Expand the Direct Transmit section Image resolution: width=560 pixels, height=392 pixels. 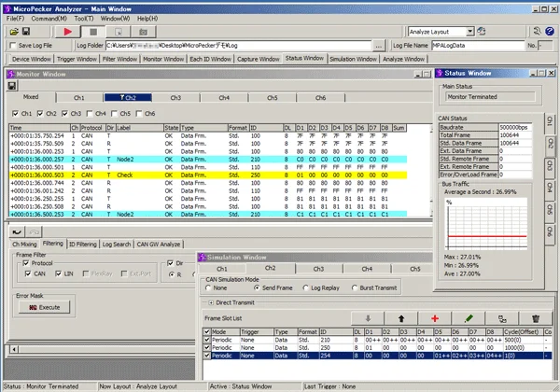point(209,303)
